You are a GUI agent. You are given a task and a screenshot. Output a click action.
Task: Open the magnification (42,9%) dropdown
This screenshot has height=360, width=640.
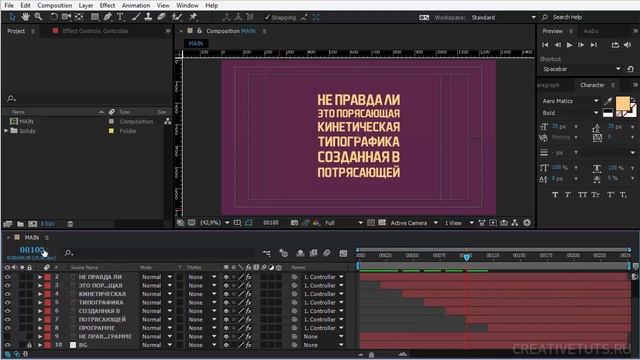[x=215, y=223]
